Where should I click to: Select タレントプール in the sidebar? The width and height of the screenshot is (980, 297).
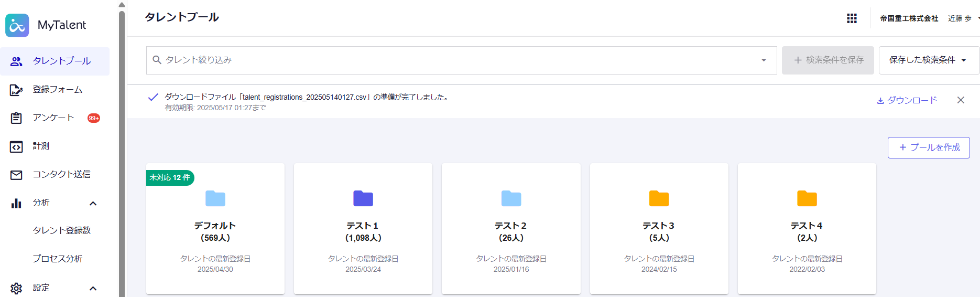coord(61,61)
